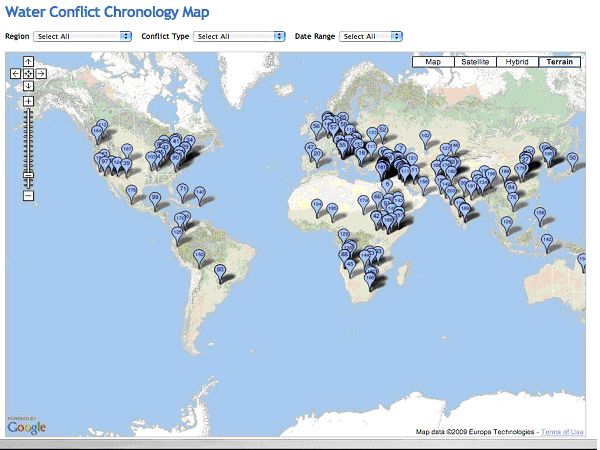Image resolution: width=600 pixels, height=450 pixels.
Task: Select the Terrain view
Action: 559,62
